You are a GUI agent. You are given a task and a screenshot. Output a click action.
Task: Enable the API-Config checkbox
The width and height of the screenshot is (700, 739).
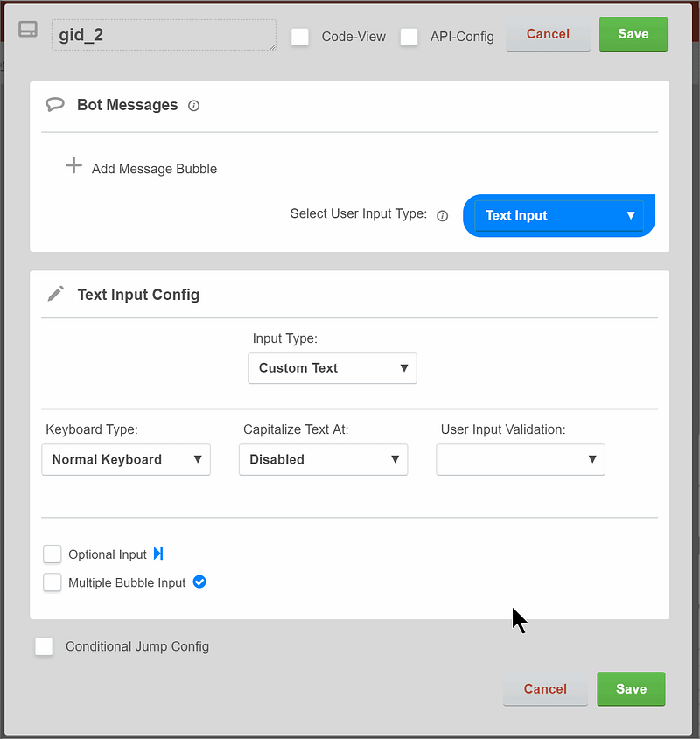[409, 37]
